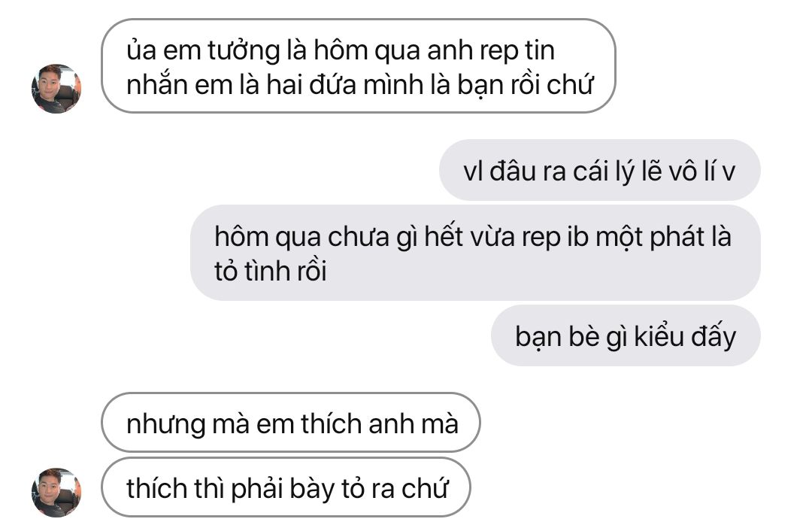Select the "bạn bè gì kiểu đấy" message
Viewport: 812px width, 525px height.
(x=626, y=335)
